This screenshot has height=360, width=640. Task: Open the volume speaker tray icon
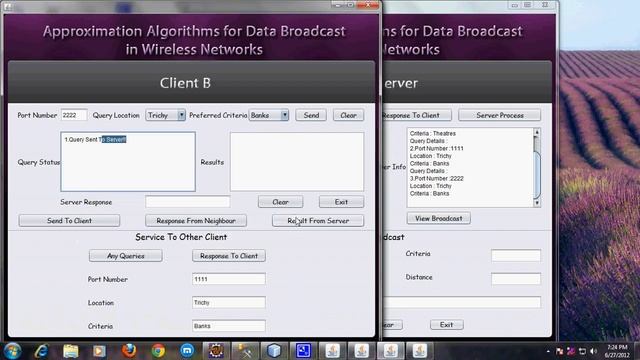pos(593,351)
